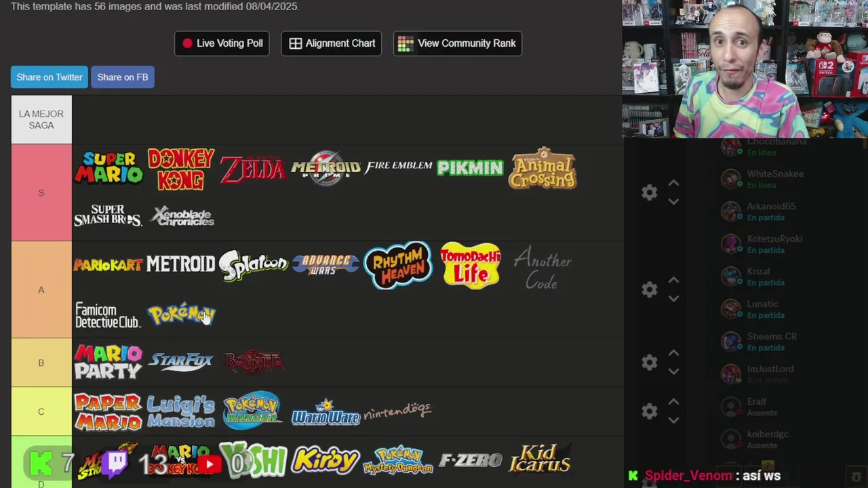Select the Donkey Kong logo
This screenshot has height=488, width=868.
(181, 168)
